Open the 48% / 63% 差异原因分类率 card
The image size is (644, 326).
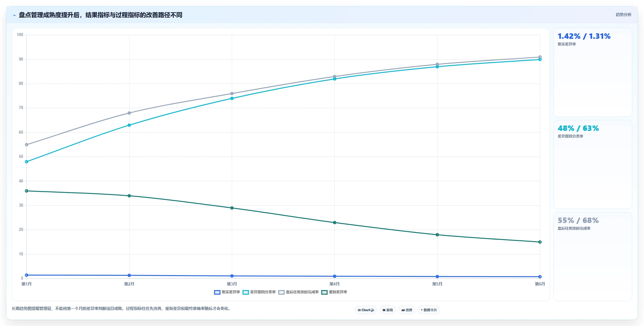[x=593, y=165]
